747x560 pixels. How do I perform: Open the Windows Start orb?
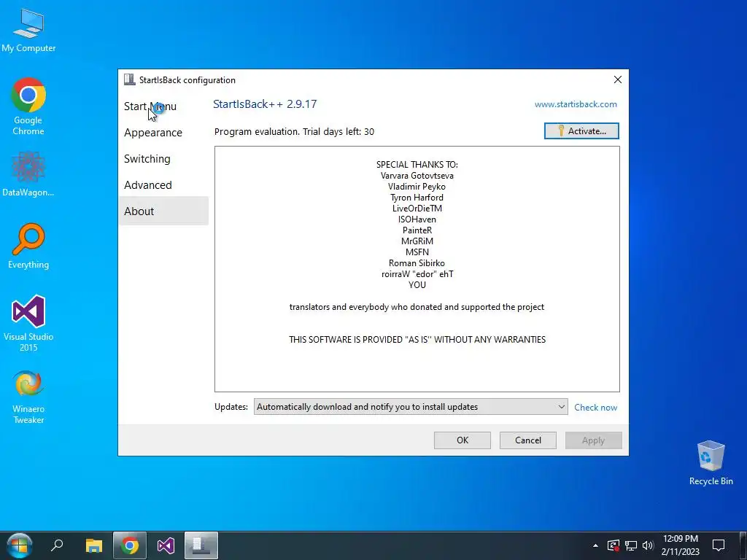click(x=19, y=545)
